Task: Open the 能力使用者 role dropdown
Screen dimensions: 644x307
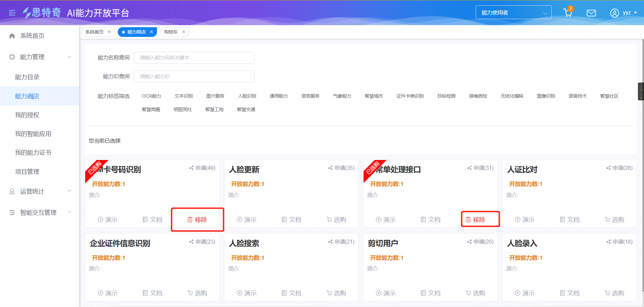Action: click(x=514, y=12)
